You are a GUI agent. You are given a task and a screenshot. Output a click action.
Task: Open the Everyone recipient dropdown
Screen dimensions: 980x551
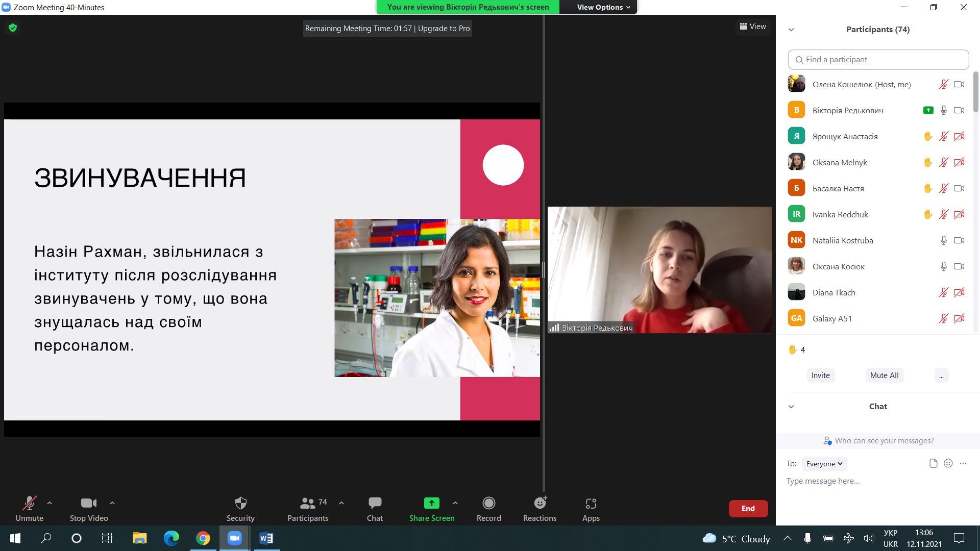coord(824,464)
